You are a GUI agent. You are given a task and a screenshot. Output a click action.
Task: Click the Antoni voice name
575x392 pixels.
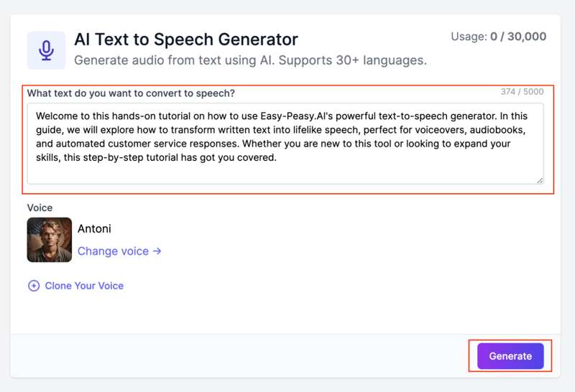[94, 229]
